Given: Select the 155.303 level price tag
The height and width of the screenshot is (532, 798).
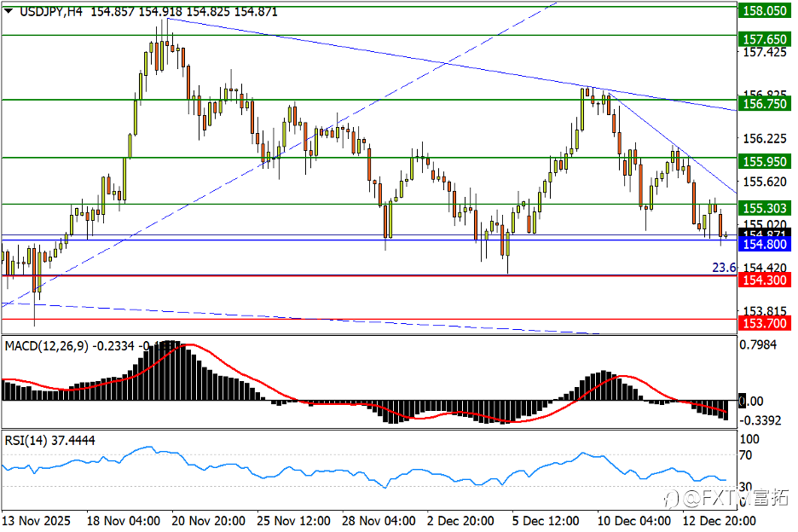Looking at the screenshot, I should (765, 208).
